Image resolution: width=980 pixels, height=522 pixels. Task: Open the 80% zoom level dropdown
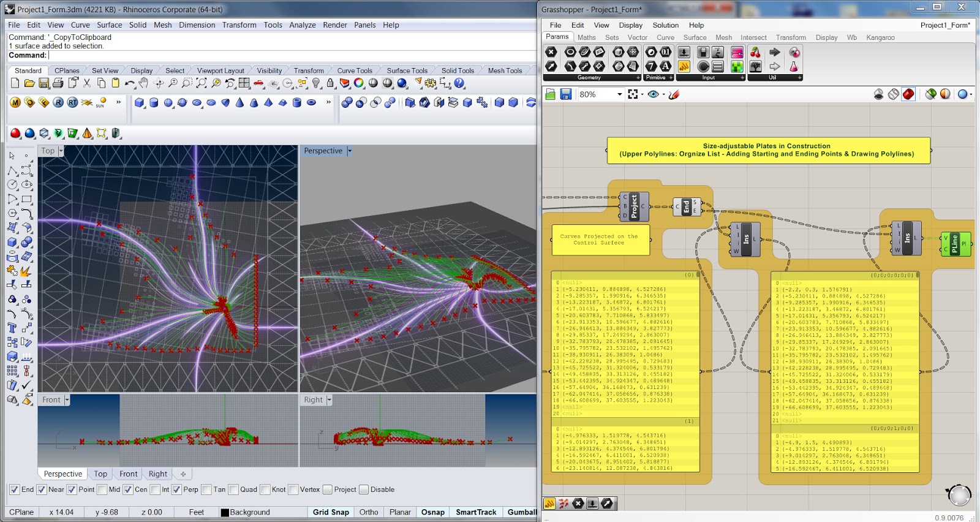click(x=619, y=94)
